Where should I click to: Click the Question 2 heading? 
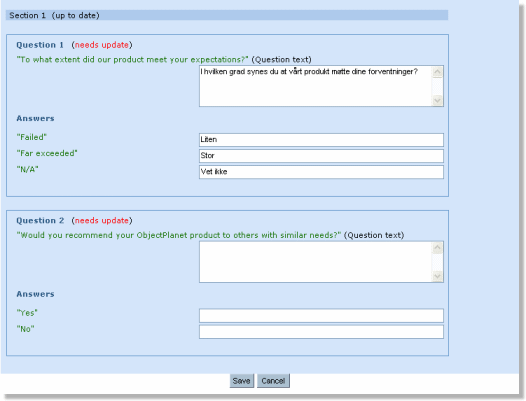[40, 220]
